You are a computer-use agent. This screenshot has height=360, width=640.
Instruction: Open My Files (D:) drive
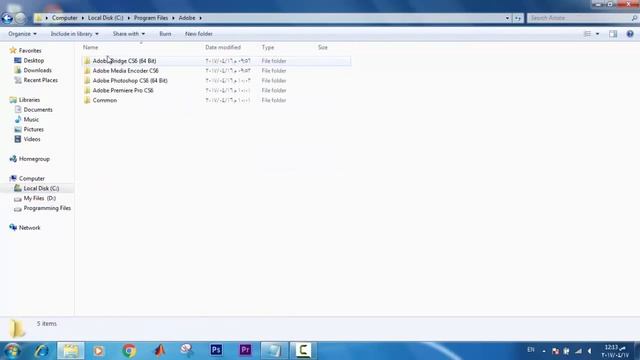39,198
